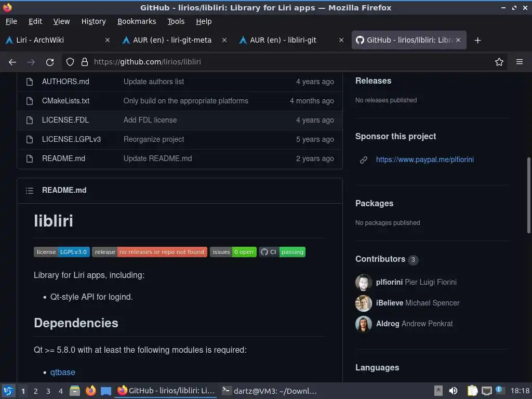This screenshot has width=532, height=399.
Task: Open commit 'Only build on the appropriate platforms'
Action: (x=185, y=101)
